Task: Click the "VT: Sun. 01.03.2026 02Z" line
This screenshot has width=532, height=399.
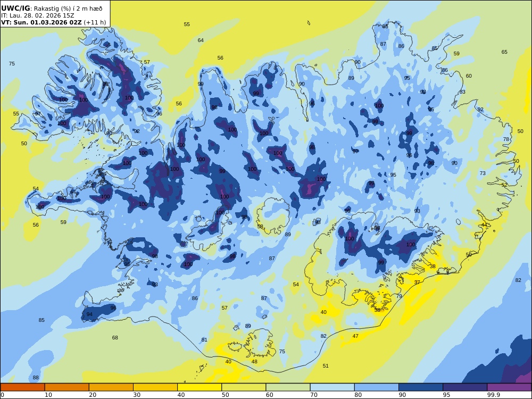Action: pyautogui.click(x=41, y=22)
